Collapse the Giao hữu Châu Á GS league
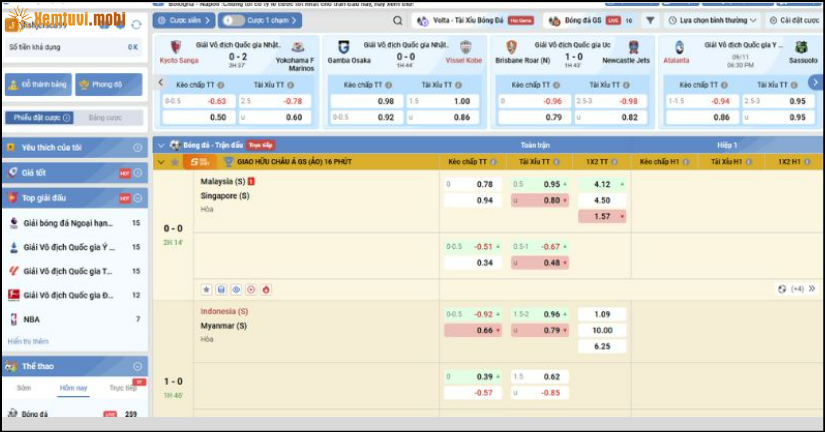This screenshot has width=825, height=432. coord(161,161)
